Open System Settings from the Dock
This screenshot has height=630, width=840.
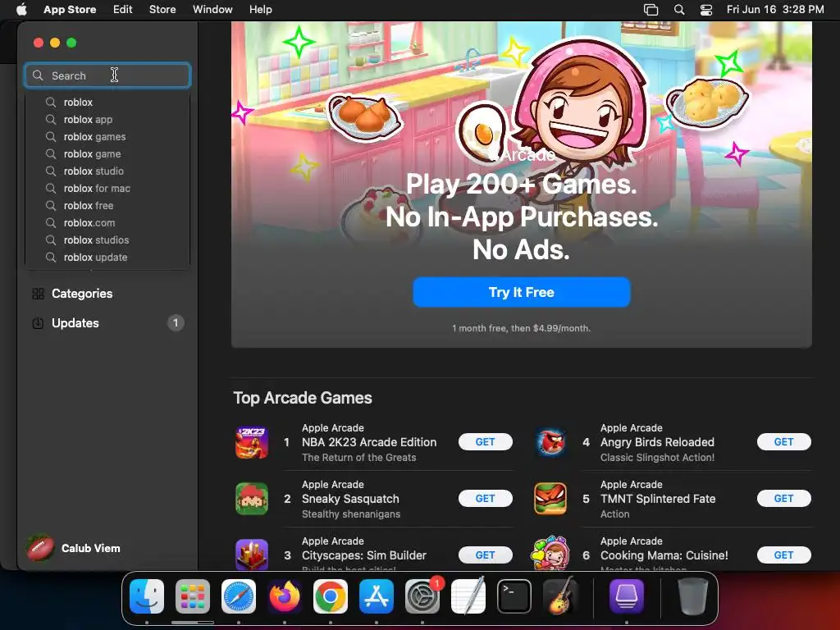422,596
